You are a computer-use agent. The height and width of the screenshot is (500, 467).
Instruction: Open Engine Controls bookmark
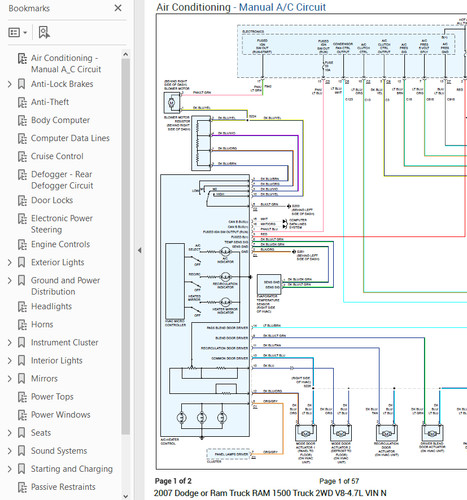coord(60,244)
